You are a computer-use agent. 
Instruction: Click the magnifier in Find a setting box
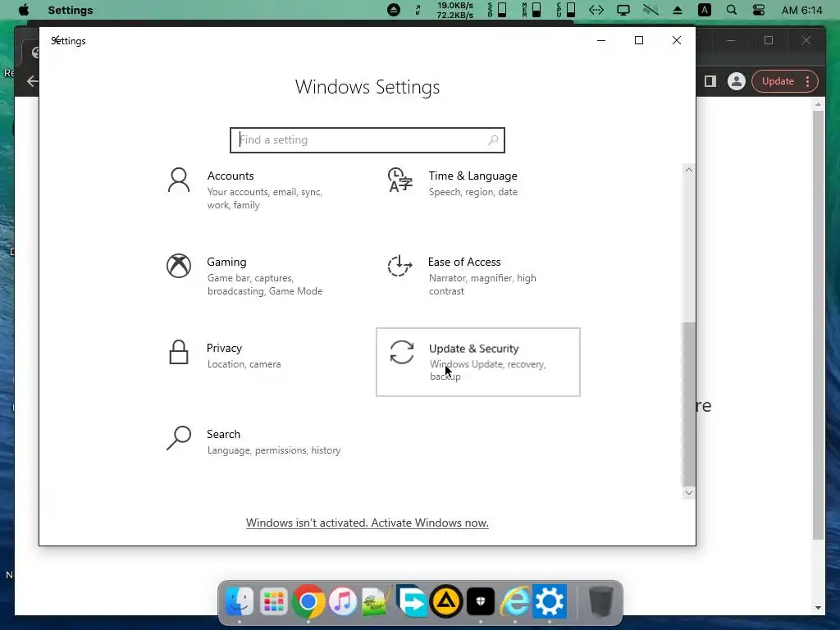pos(493,139)
